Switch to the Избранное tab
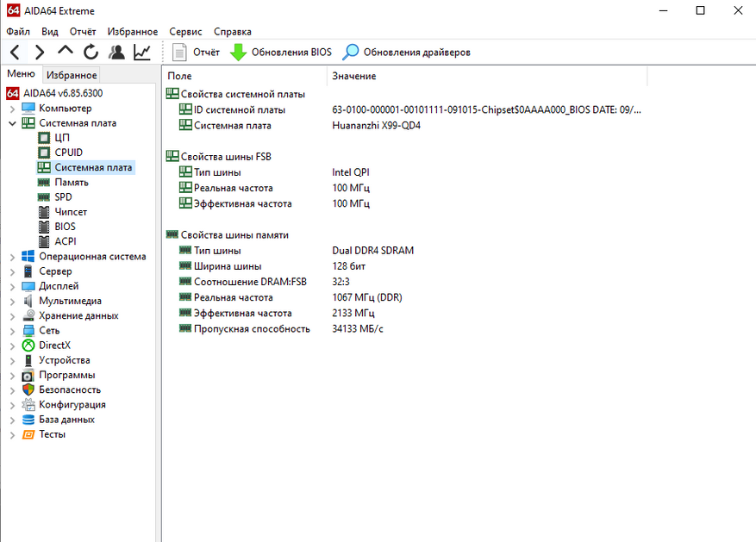756x542 pixels. pyautogui.click(x=72, y=75)
